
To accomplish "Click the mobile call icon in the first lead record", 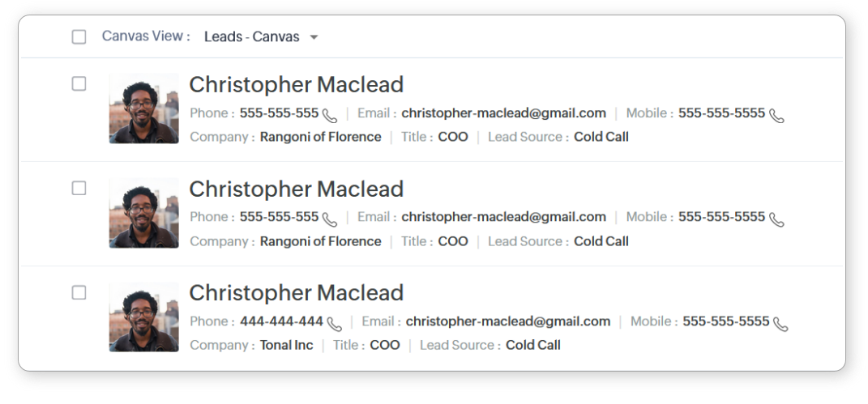I will [776, 115].
